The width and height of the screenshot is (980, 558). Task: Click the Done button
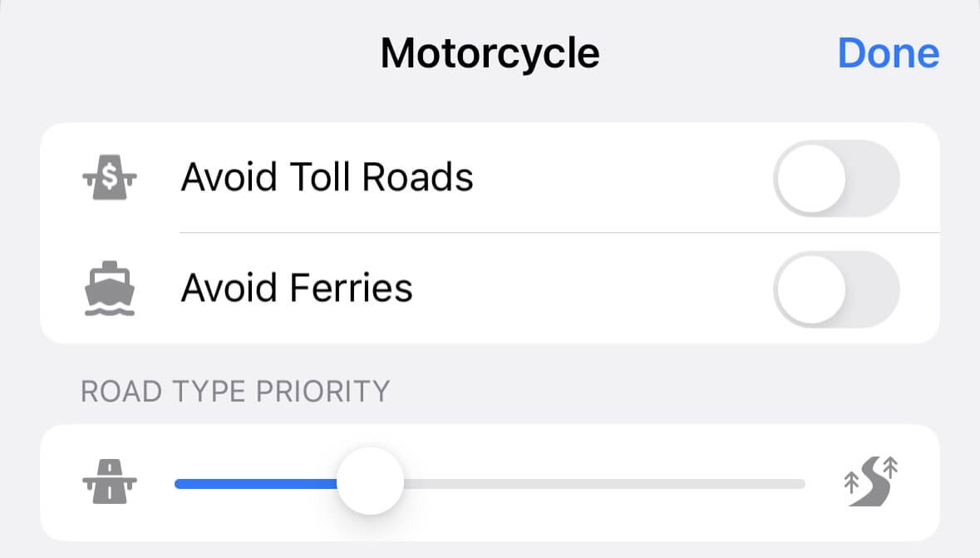889,52
